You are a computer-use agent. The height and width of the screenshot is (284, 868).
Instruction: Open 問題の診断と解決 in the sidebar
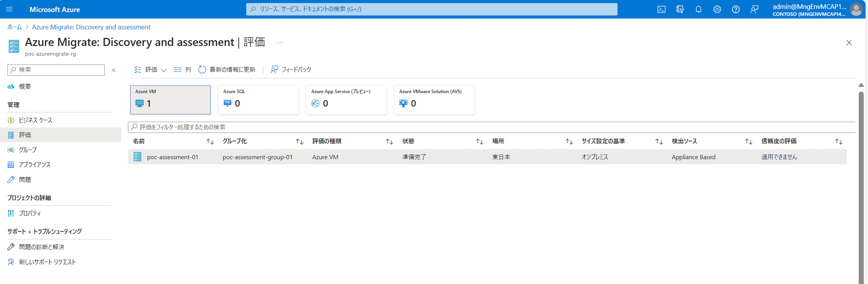point(42,247)
